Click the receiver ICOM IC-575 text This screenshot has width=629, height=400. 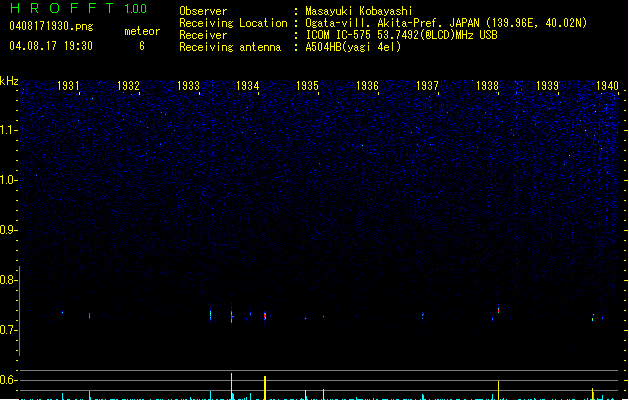click(338, 35)
